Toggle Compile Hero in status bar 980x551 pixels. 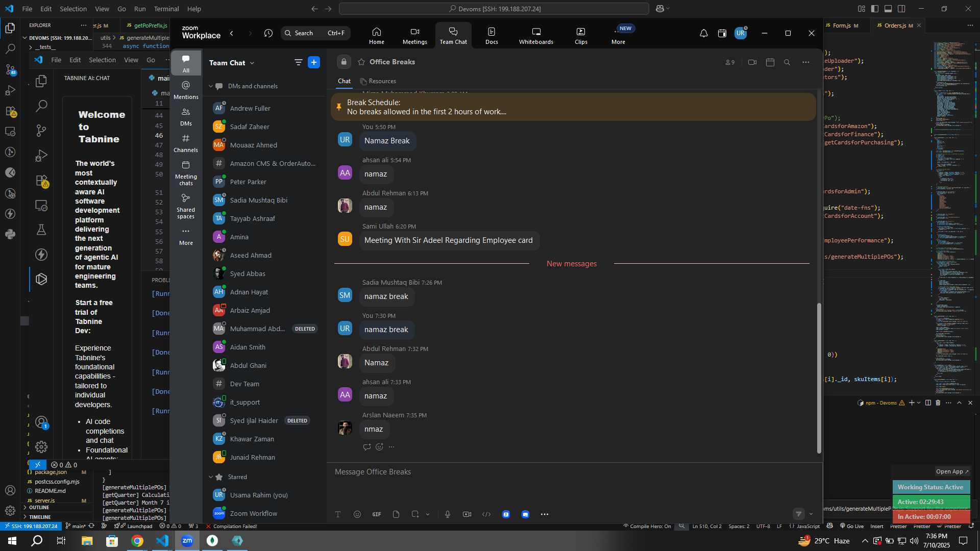(647, 526)
